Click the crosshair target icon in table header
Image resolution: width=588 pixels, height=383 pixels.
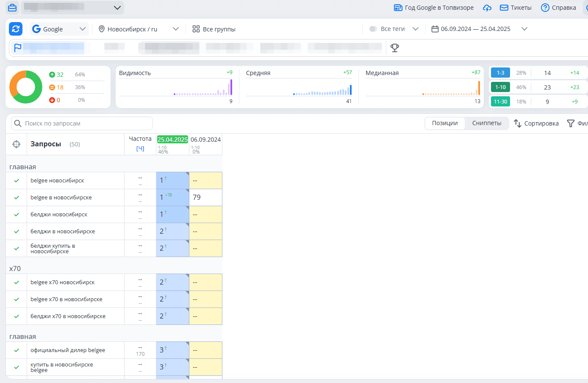[x=17, y=144]
